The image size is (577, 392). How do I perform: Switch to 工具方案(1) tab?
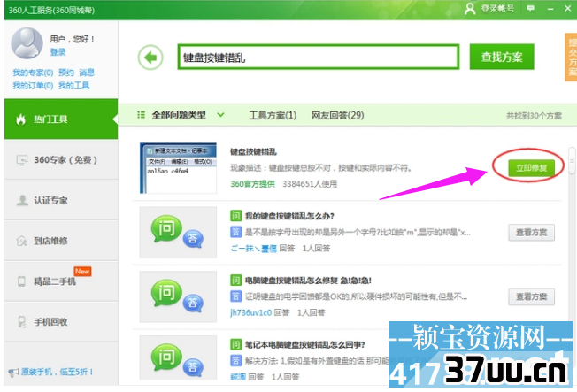[273, 116]
